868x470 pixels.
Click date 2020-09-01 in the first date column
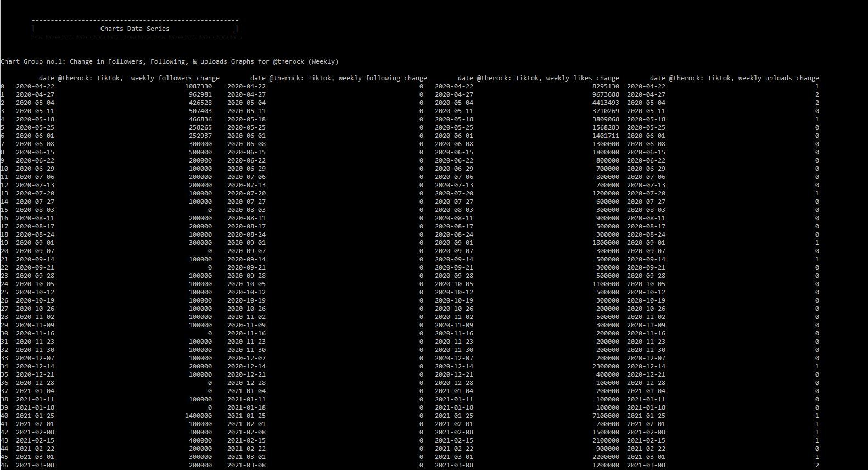tap(35, 243)
